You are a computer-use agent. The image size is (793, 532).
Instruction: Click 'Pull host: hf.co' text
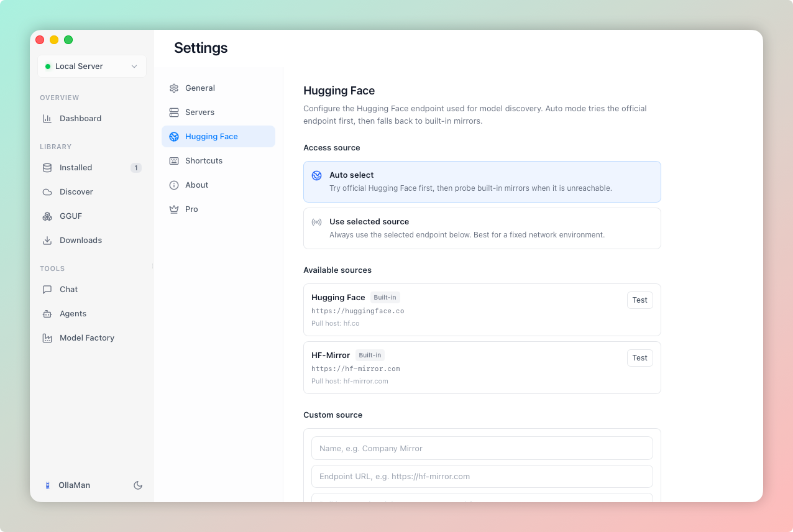(x=336, y=323)
